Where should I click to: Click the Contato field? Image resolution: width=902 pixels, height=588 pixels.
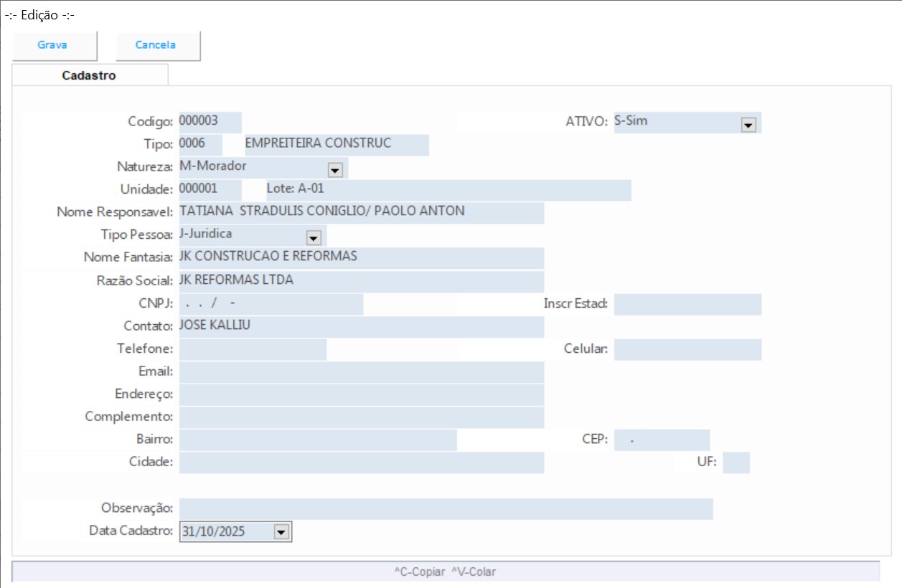coord(360,326)
